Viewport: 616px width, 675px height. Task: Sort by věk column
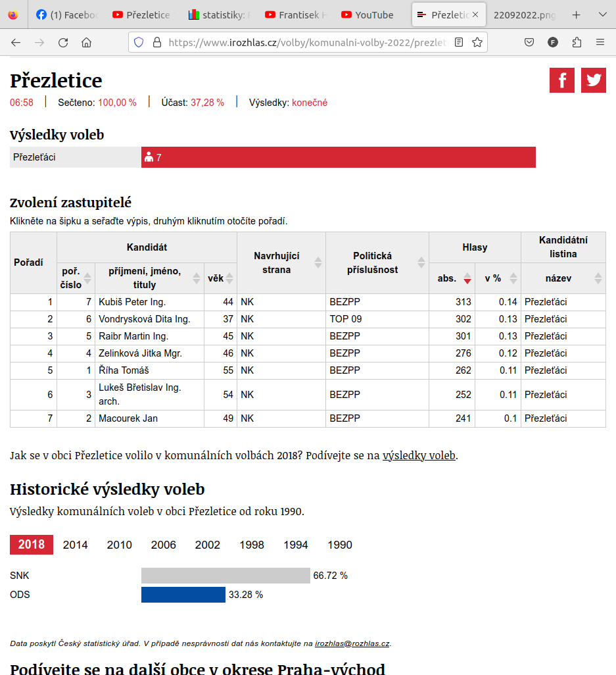pyautogui.click(x=229, y=278)
